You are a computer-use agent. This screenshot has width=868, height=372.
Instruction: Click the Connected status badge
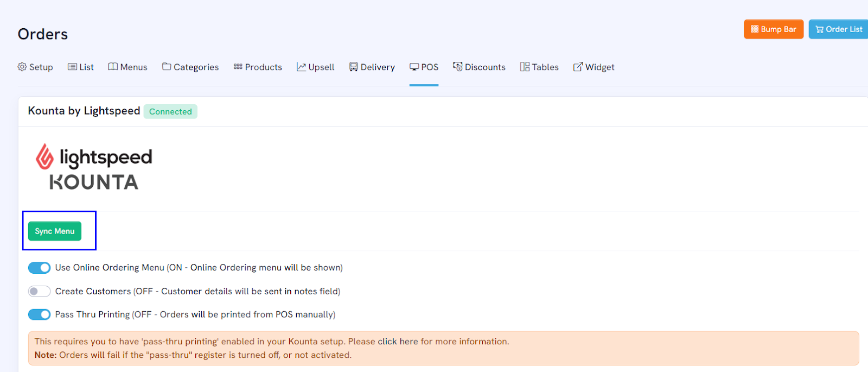click(170, 111)
